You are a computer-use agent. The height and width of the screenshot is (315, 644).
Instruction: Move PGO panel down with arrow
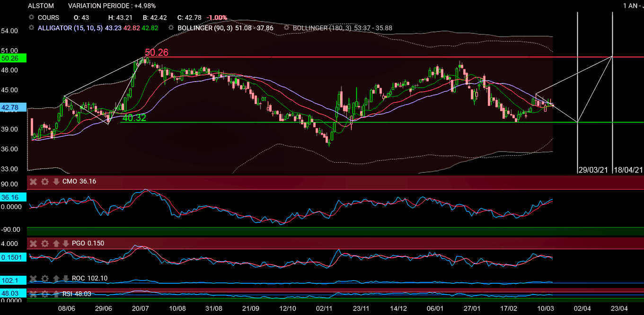65,243
